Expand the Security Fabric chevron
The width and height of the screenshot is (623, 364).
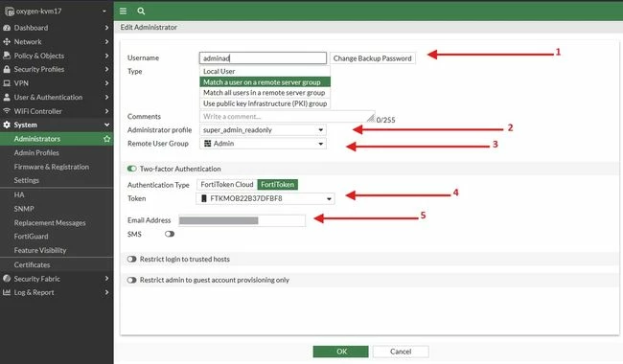pos(106,279)
